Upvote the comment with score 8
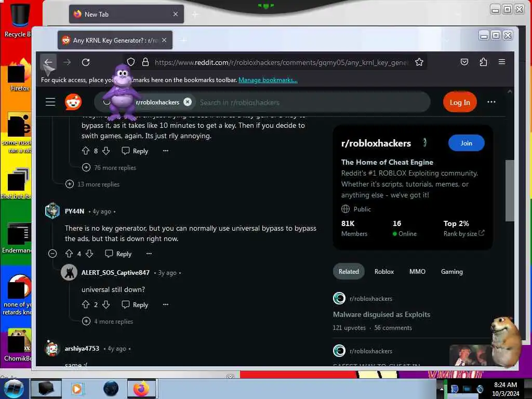The height and width of the screenshot is (399, 532). click(x=86, y=151)
